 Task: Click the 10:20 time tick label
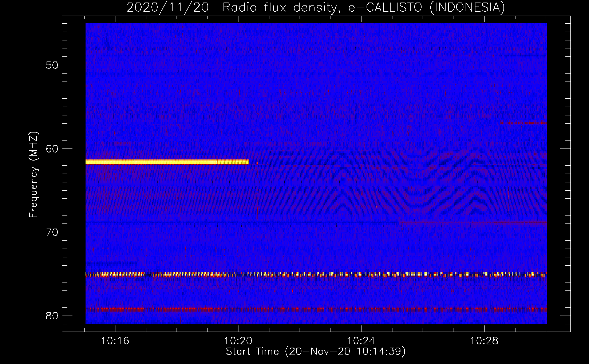[238, 341]
